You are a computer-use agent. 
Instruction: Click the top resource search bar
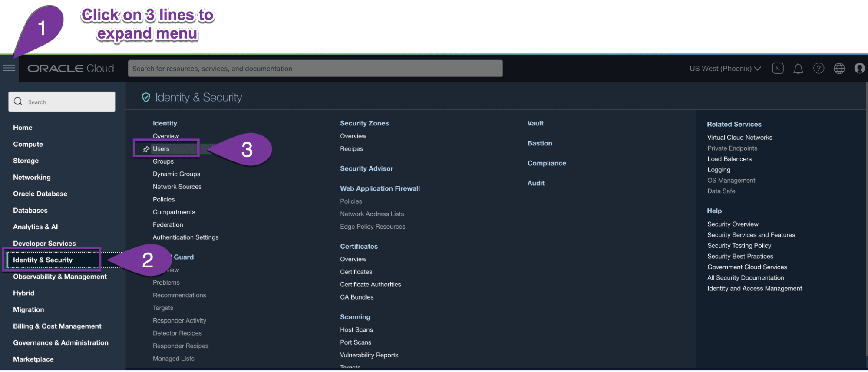[x=315, y=69]
